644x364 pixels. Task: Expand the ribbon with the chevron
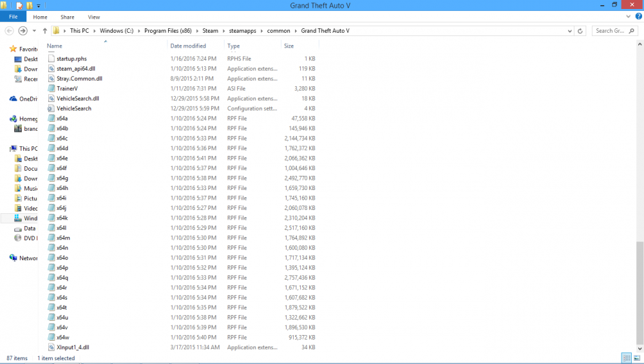point(628,17)
